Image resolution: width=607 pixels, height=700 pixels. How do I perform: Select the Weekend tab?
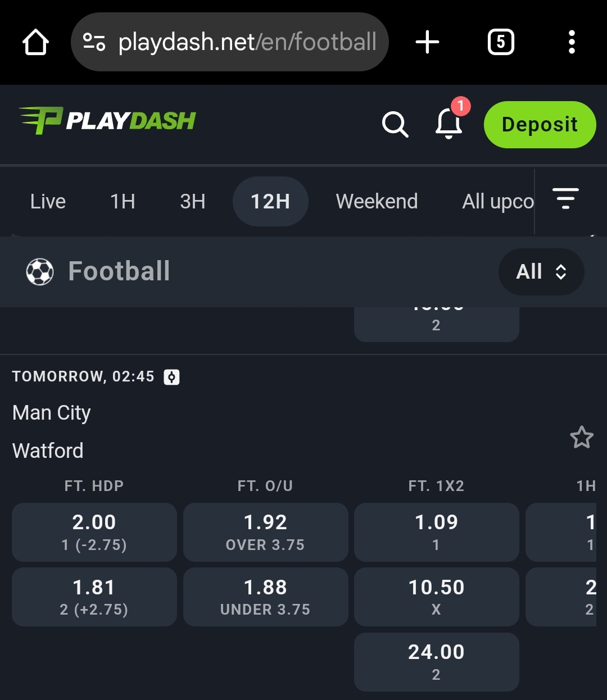click(377, 202)
